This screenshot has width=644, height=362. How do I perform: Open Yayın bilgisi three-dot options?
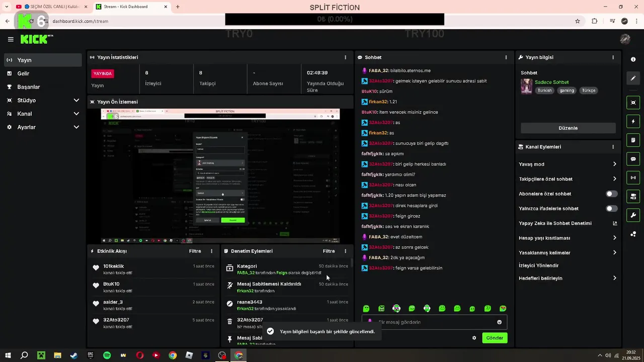point(613,57)
